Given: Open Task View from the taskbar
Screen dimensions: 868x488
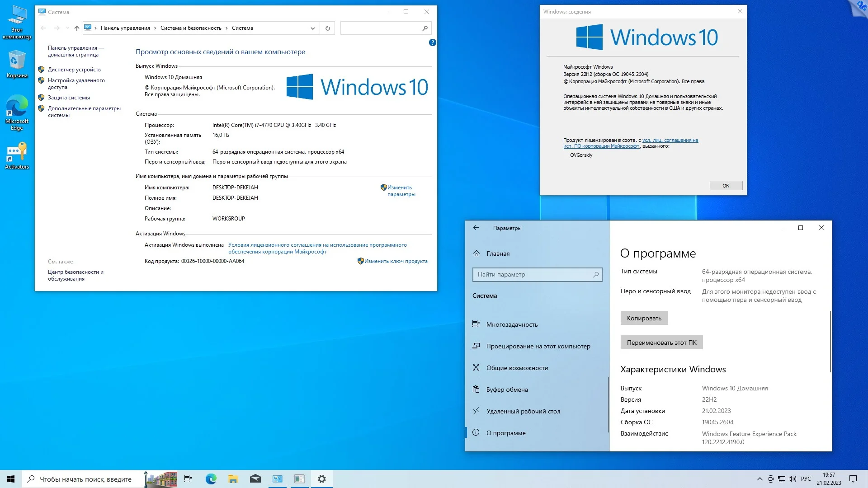Looking at the screenshot, I should pos(188,479).
